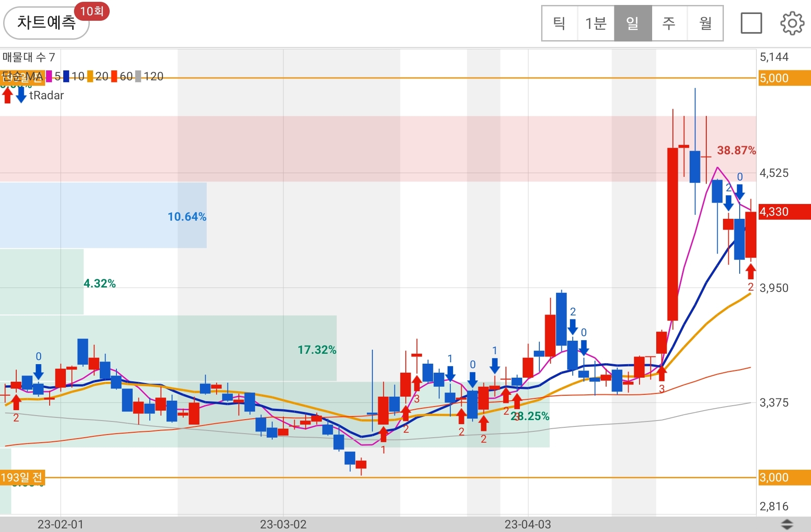Click the 4.32% volume profile value
811x532 pixels.
tap(100, 283)
